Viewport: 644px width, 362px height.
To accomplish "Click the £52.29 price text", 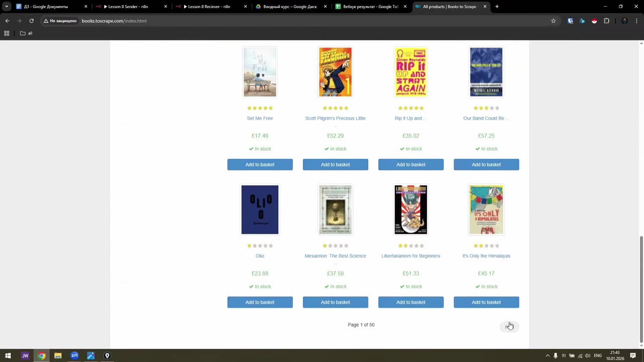I will pyautogui.click(x=335, y=136).
